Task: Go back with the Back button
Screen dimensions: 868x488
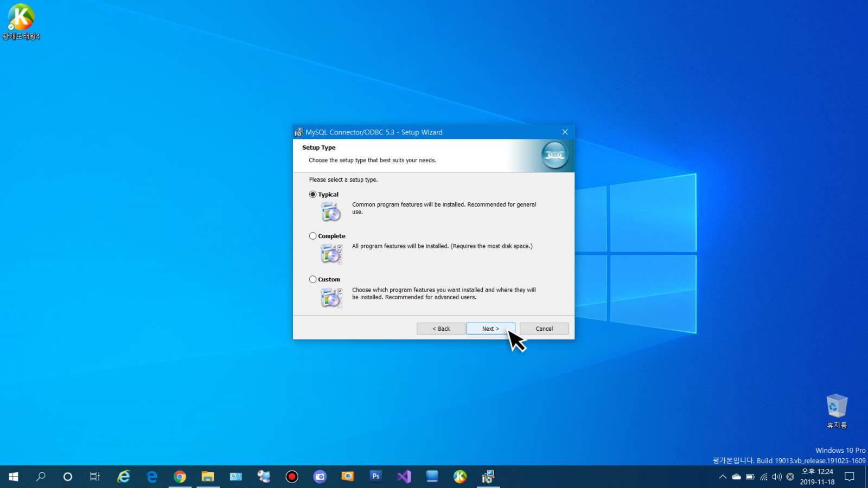Action: click(441, 329)
